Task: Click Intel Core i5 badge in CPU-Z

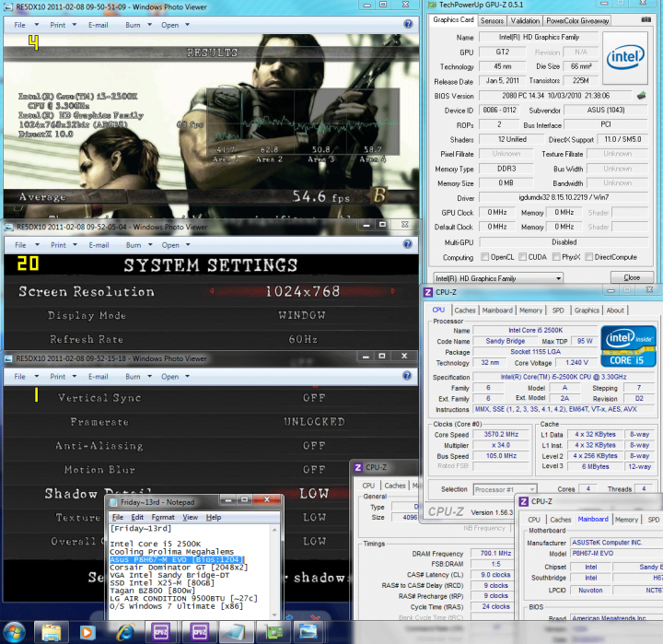Action: click(628, 345)
